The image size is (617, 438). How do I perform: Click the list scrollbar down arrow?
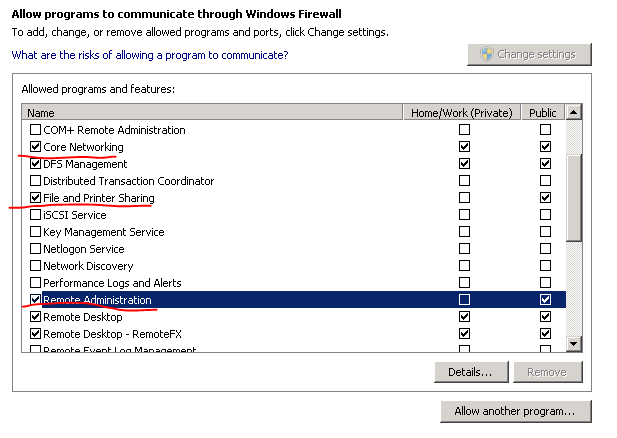[574, 344]
